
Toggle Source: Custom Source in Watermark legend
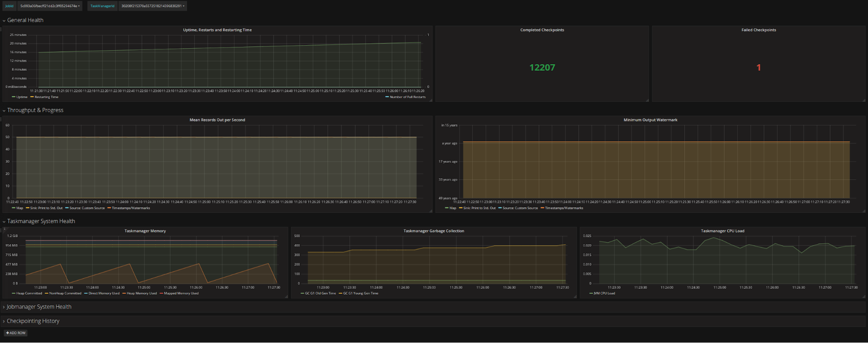point(520,208)
